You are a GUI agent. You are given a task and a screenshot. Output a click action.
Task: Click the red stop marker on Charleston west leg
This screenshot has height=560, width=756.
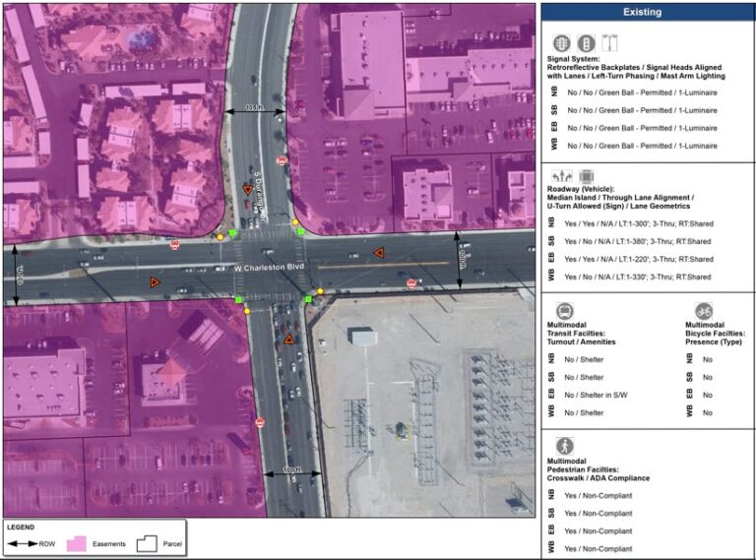click(x=174, y=245)
